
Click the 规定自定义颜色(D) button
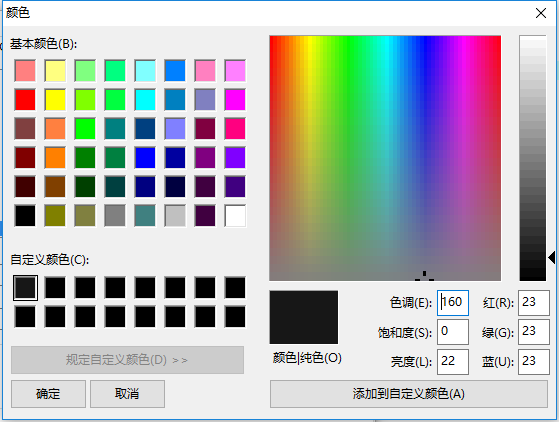click(127, 360)
